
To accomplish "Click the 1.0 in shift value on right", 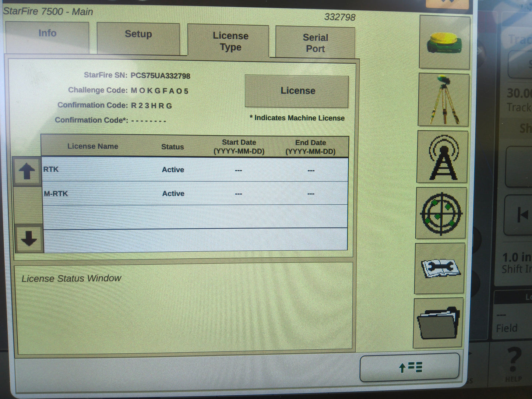I will (x=517, y=257).
